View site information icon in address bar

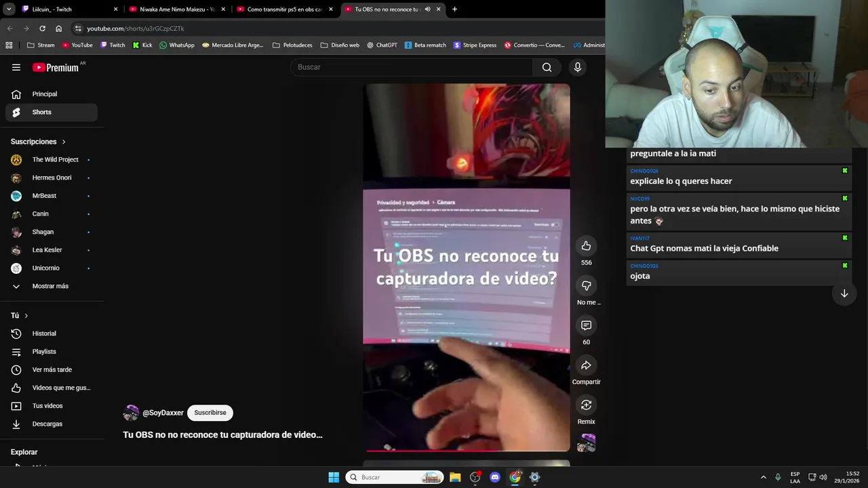coord(78,28)
